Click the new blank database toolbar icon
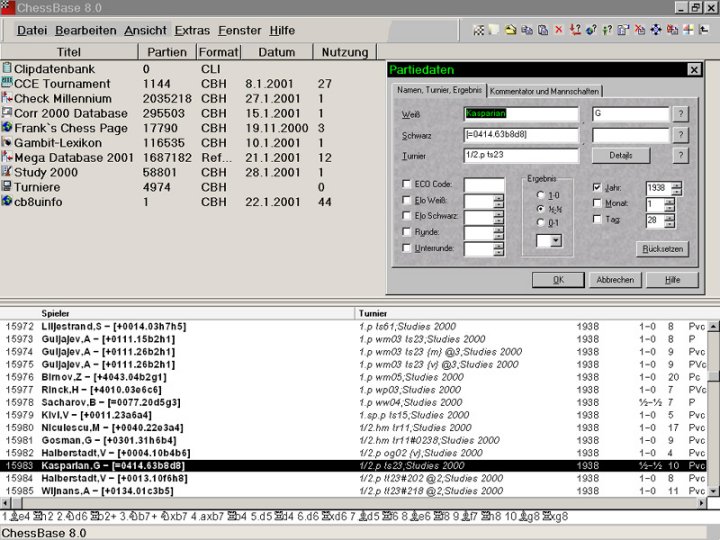This screenshot has width=720, height=540. tap(494, 30)
